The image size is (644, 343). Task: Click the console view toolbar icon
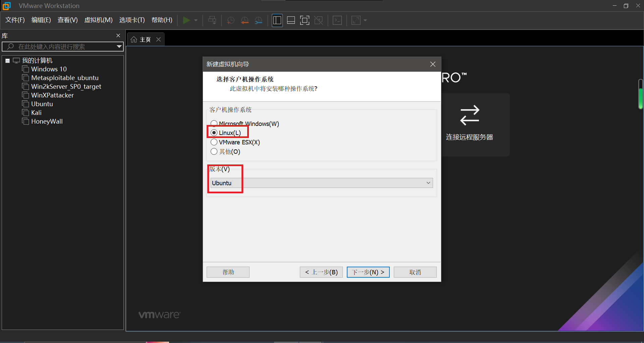click(337, 20)
